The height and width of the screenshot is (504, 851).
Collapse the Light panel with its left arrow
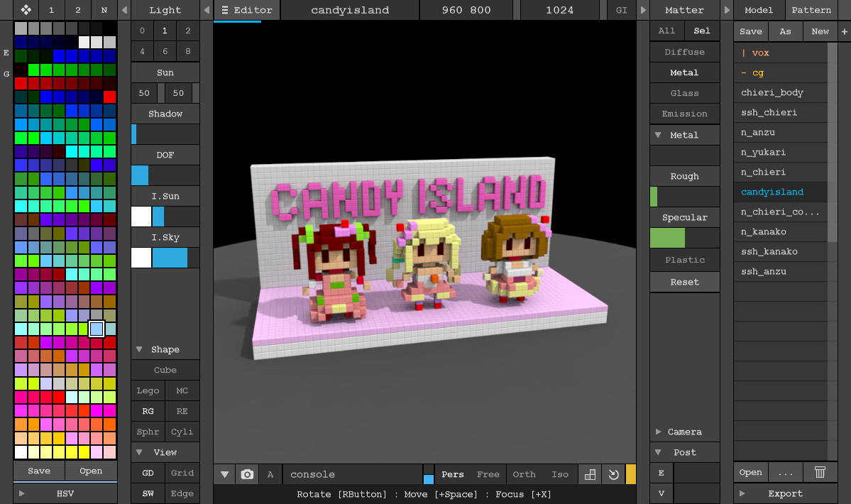pyautogui.click(x=125, y=10)
